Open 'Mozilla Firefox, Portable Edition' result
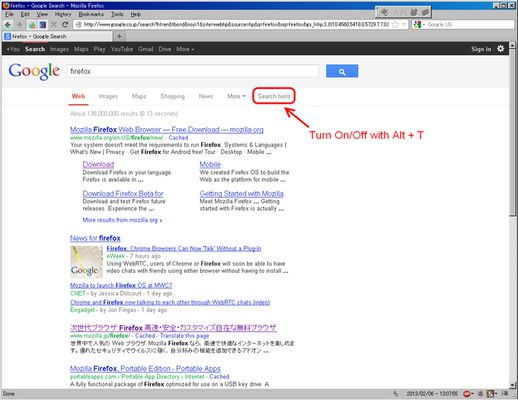Viewport: 518px width, 400px height. 145,369
